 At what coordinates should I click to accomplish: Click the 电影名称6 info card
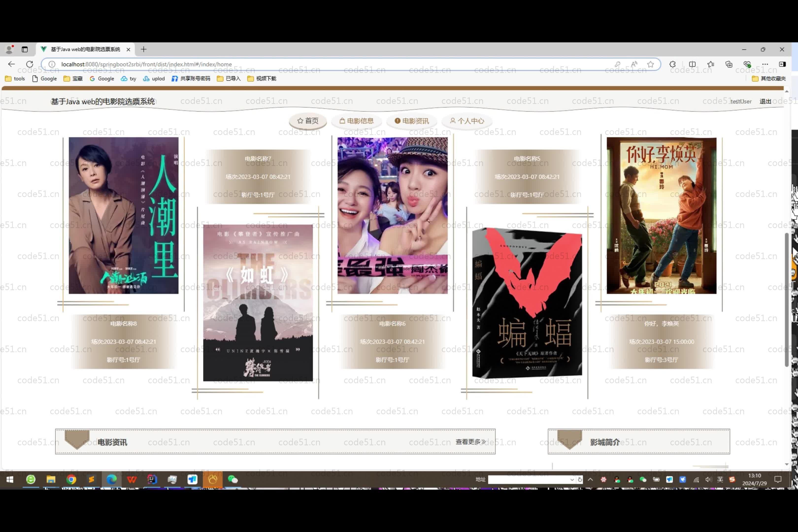[x=392, y=342]
